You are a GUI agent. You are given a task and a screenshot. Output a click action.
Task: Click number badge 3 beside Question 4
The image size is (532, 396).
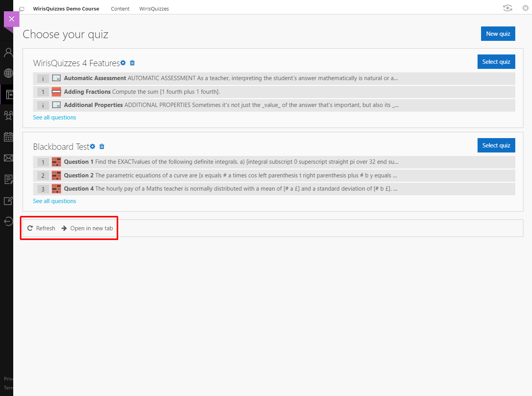click(43, 189)
